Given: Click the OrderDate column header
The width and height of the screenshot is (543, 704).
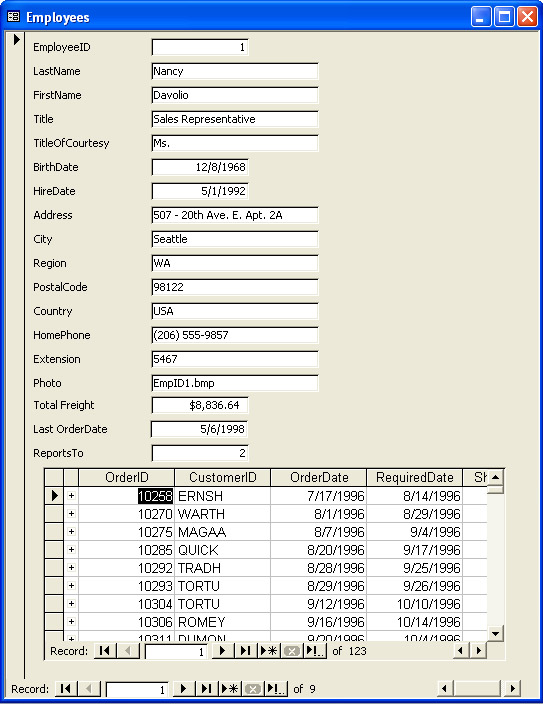Looking at the screenshot, I should [x=318, y=477].
